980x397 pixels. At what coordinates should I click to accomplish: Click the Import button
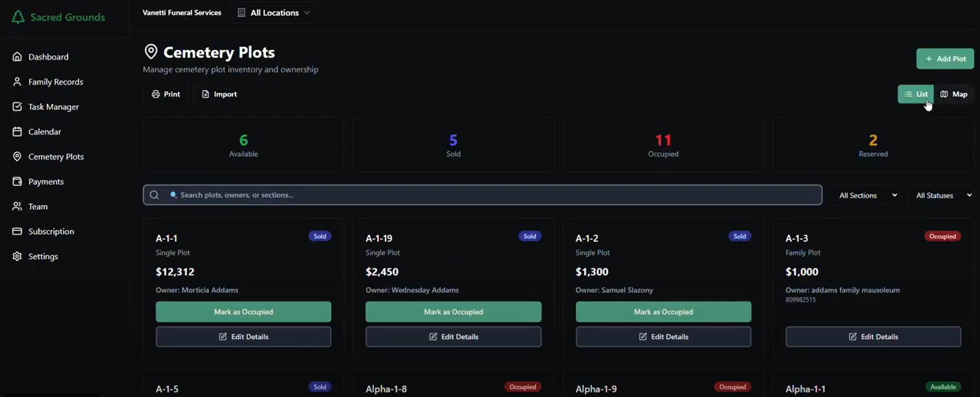click(219, 94)
